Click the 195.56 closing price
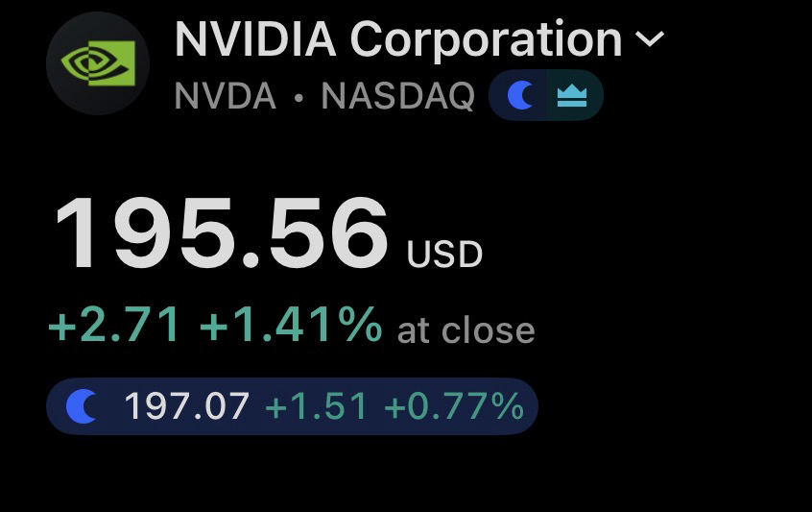This screenshot has width=812, height=512. click(222, 233)
